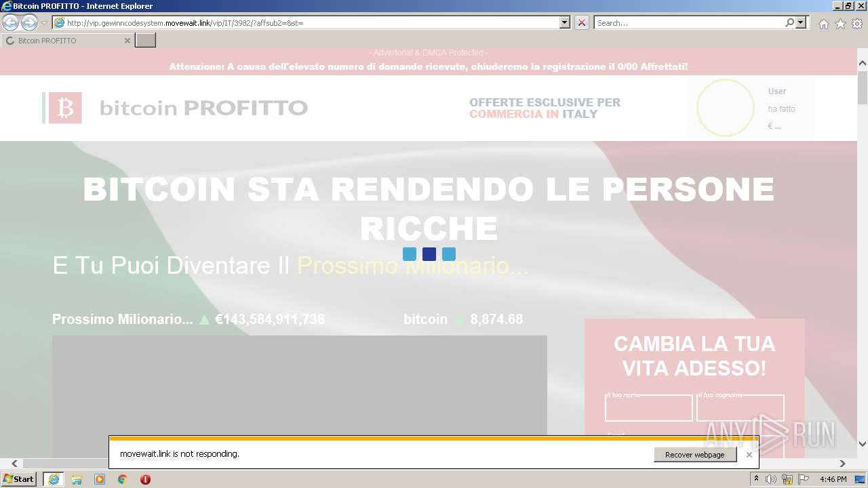Viewport: 868px width, 488px height.
Task: Click the 'CAMBIA LA TUA VITA ADESSO!' heading
Action: 694,356
